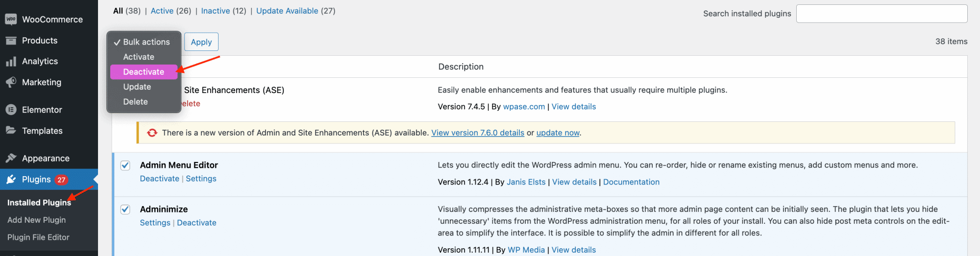Viewport: 980px width, 256px height.
Task: Open View details for Admin Menu Editor
Action: click(x=574, y=182)
